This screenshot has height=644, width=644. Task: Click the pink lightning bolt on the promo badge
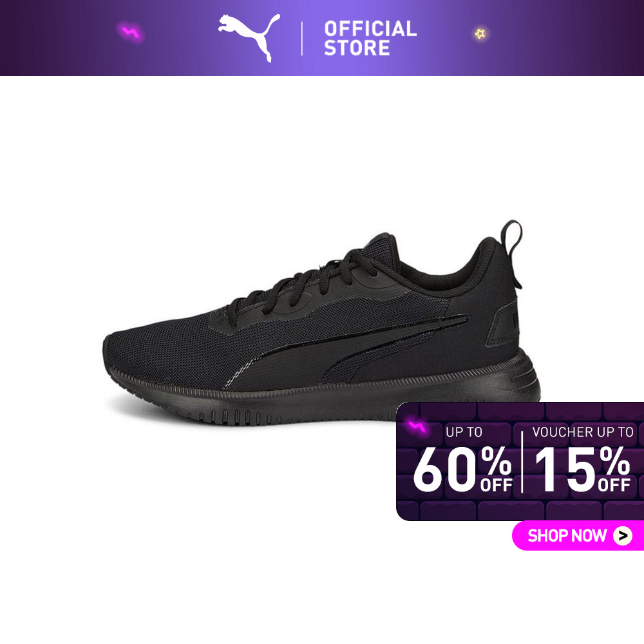417,427
